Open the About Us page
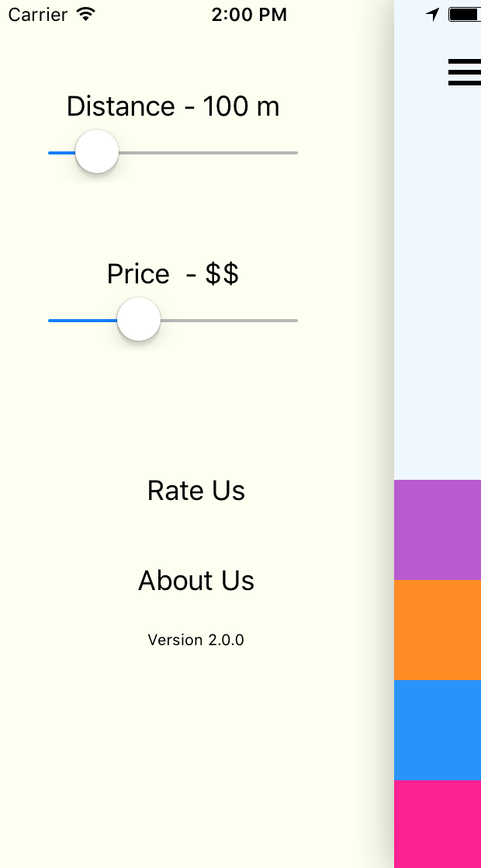 pyautogui.click(x=196, y=581)
